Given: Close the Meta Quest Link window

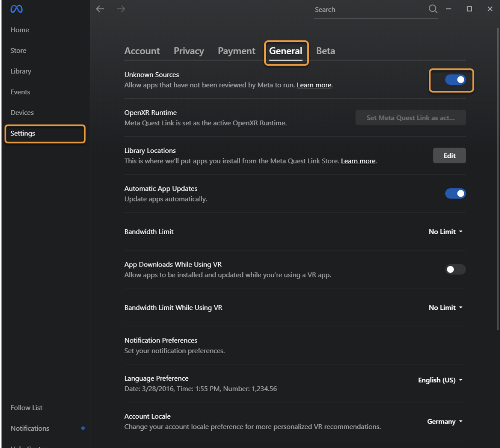Looking at the screenshot, I should tap(490, 9).
